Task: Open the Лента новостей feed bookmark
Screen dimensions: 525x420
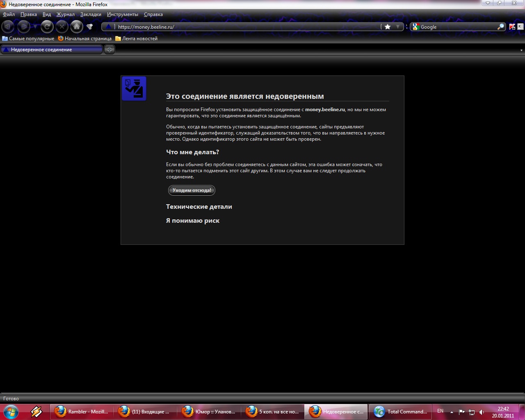Action: point(137,39)
